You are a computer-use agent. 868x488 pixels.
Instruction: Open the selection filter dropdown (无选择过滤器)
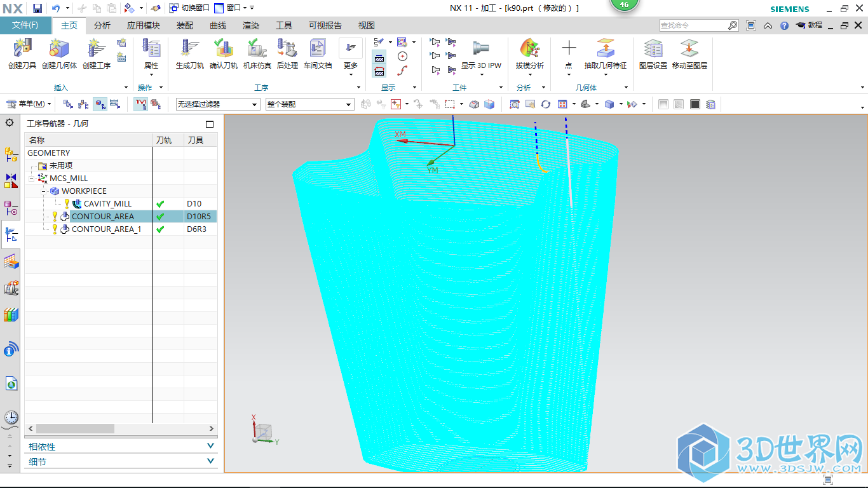coord(218,104)
